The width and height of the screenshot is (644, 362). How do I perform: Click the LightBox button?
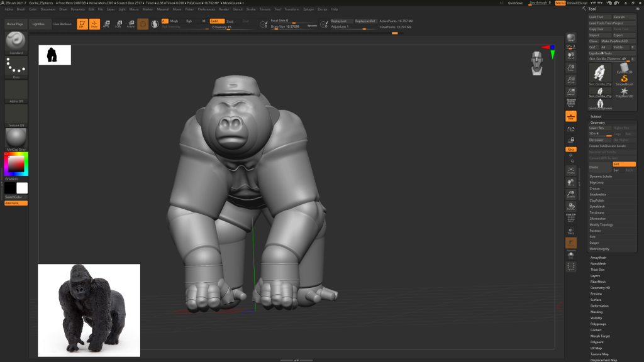38,24
